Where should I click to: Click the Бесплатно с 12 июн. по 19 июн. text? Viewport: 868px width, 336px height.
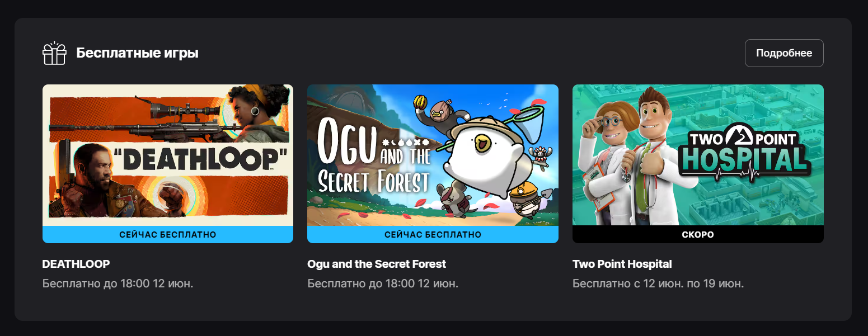tap(658, 283)
